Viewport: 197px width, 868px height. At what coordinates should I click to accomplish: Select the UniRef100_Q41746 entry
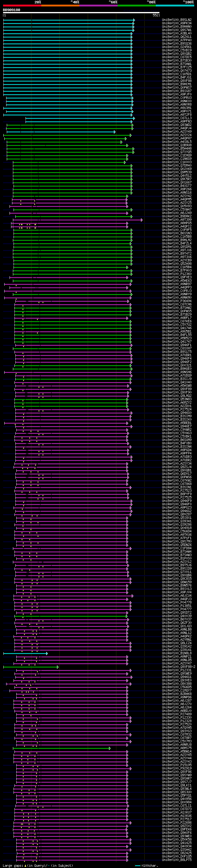pyautogui.click(x=177, y=328)
